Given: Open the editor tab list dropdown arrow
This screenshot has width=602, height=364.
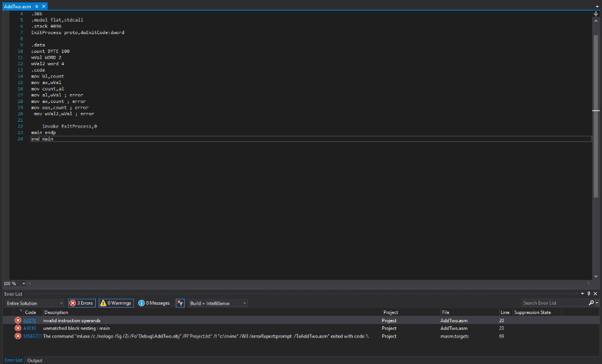Looking at the screenshot, I should tap(597, 6).
